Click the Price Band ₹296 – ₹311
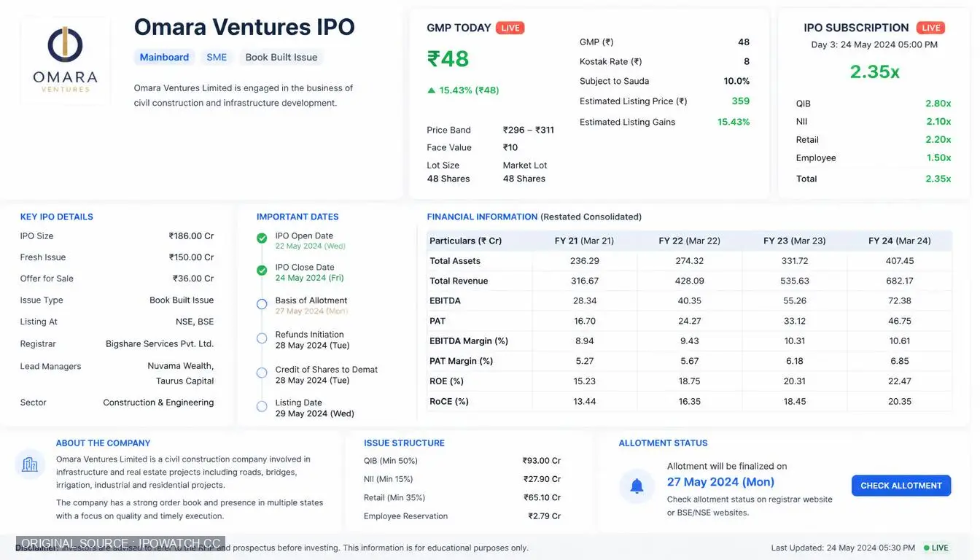The width and height of the screenshot is (980, 560). [x=529, y=131]
